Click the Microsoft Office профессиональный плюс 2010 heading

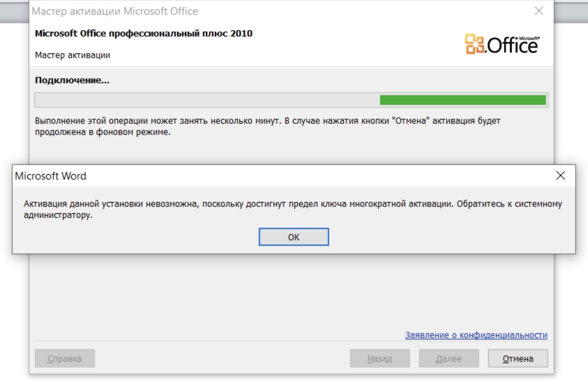click(x=143, y=33)
